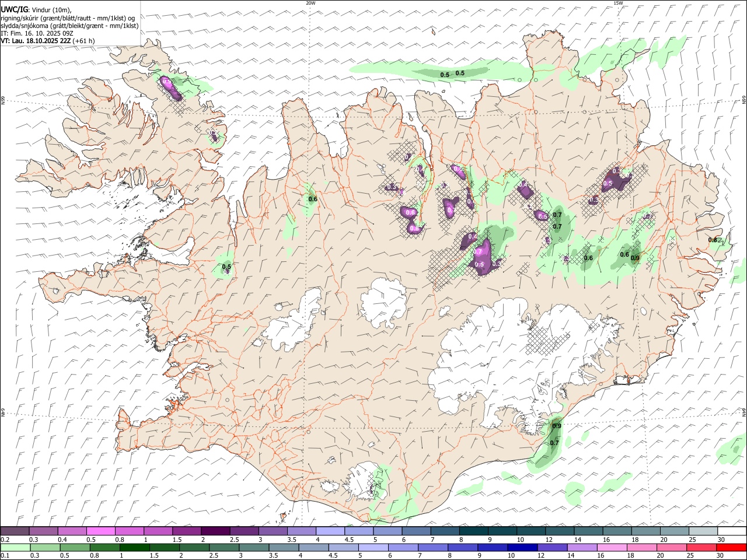Click the '12' label under the top legend row
Image resolution: width=747 pixels, height=560 pixels.
[x=549, y=540]
